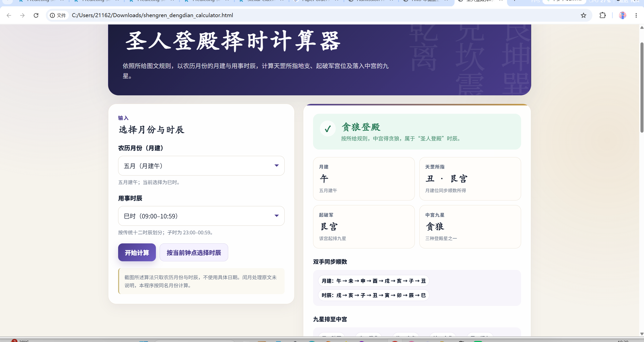Open site info icon beside 文件
Screen dimensions: 644x342
click(52, 15)
